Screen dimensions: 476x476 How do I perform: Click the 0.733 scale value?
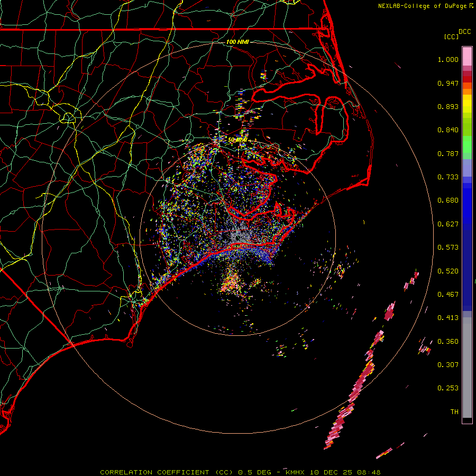tap(448, 177)
